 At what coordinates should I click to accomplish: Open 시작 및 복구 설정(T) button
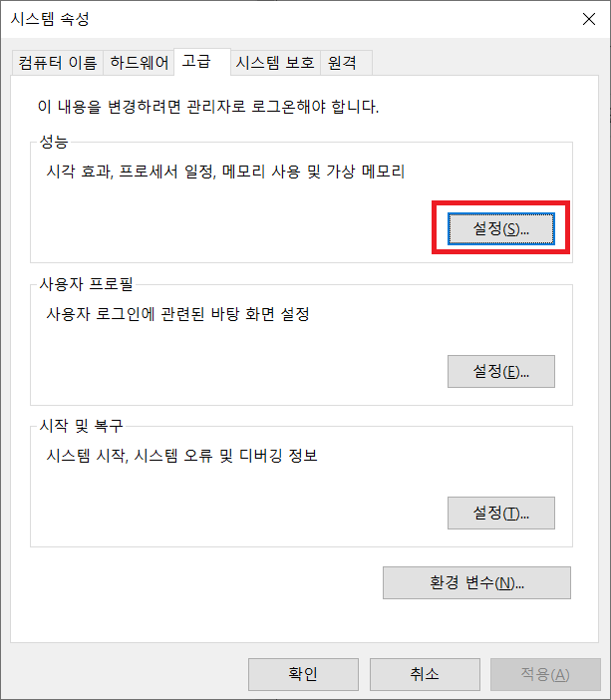click(500, 513)
